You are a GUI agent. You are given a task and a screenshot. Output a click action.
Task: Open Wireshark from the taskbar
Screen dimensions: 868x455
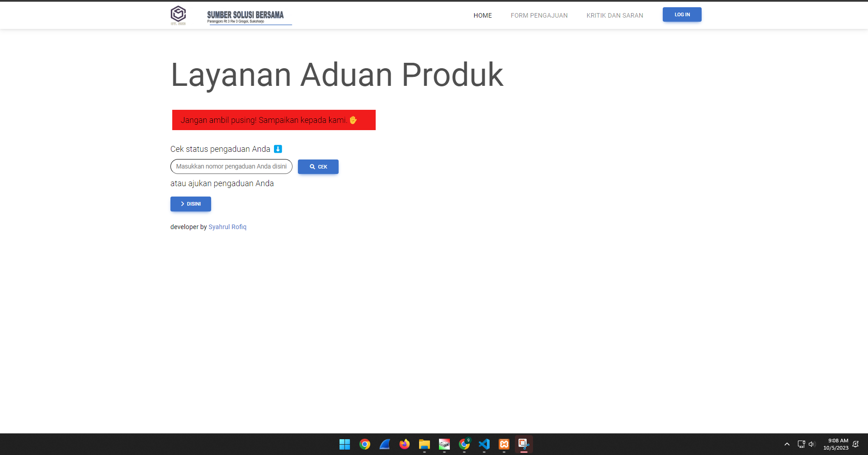384,444
